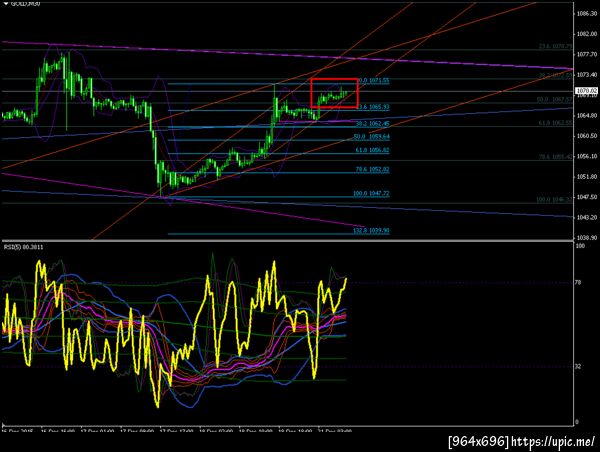Image resolution: width=600 pixels, height=452 pixels.
Task: Select Fibonacci label 50.0 1059.64
Action: 372,136
